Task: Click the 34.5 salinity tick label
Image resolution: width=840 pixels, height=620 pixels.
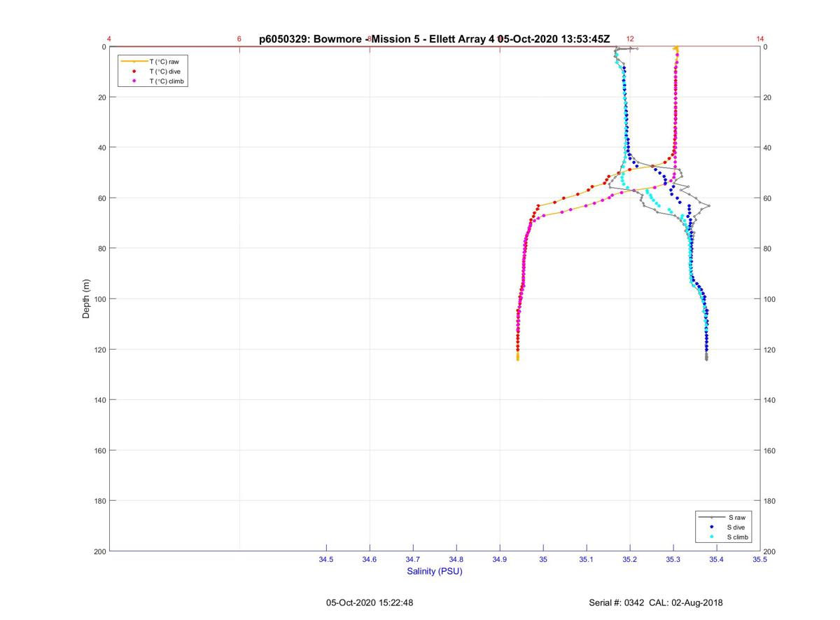Action: tap(326, 559)
